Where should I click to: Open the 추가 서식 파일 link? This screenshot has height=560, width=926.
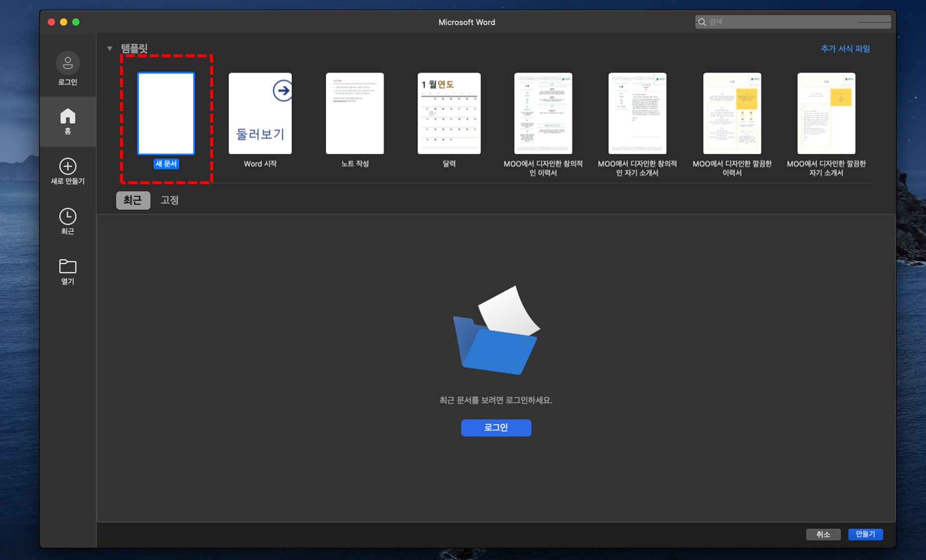click(845, 49)
